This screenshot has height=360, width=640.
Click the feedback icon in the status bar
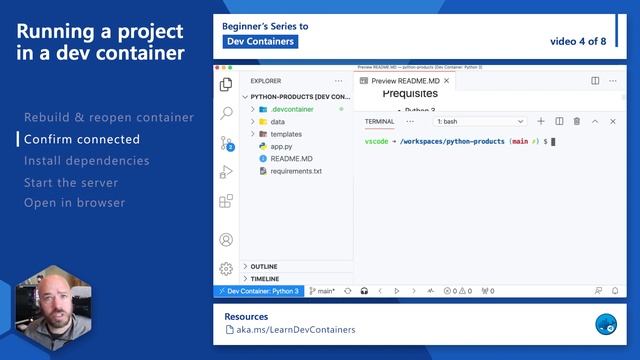[x=598, y=291]
